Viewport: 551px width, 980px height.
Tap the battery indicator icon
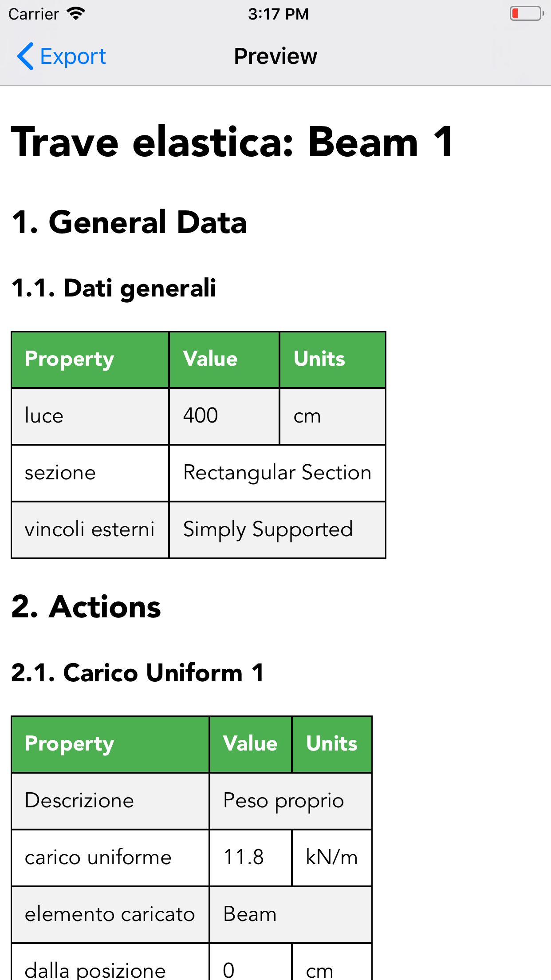526,14
